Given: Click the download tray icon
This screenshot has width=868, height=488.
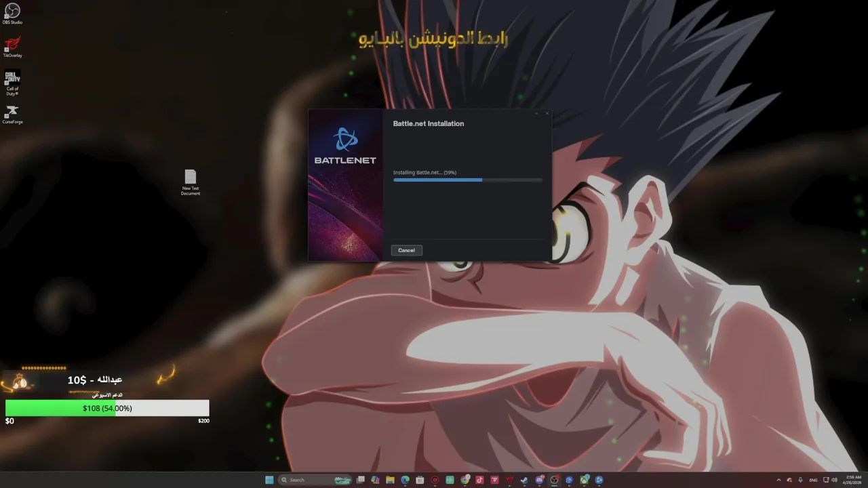Looking at the screenshot, I should click(800, 480).
